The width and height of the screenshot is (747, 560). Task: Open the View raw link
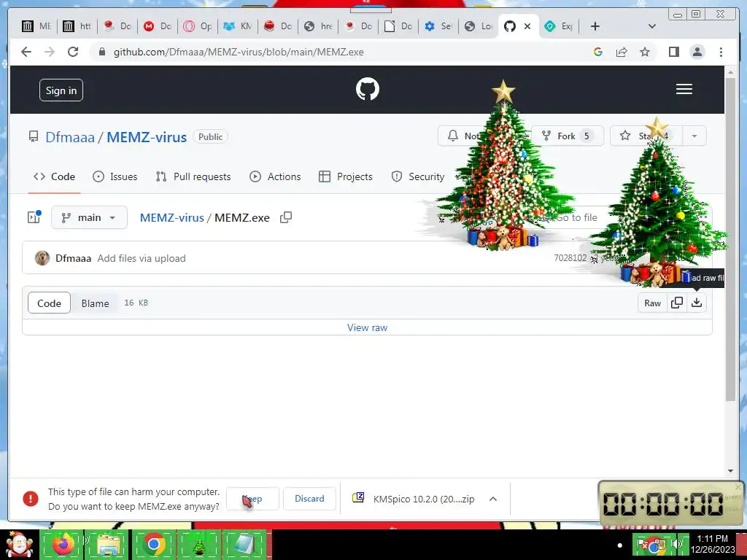(368, 327)
